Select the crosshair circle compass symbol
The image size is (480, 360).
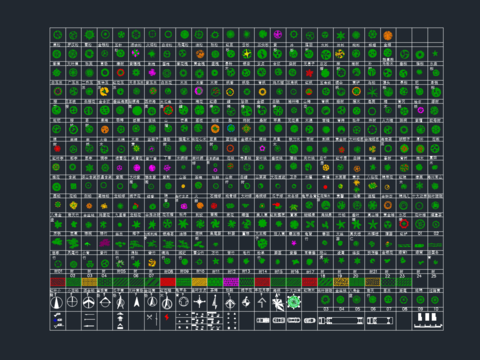[x=72, y=302]
